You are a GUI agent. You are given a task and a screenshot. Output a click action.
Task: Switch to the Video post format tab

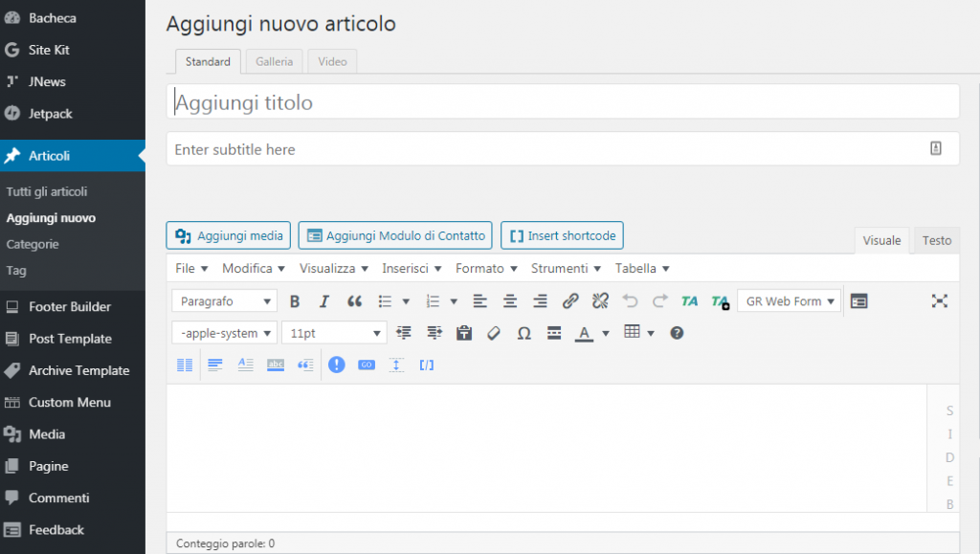pos(332,61)
